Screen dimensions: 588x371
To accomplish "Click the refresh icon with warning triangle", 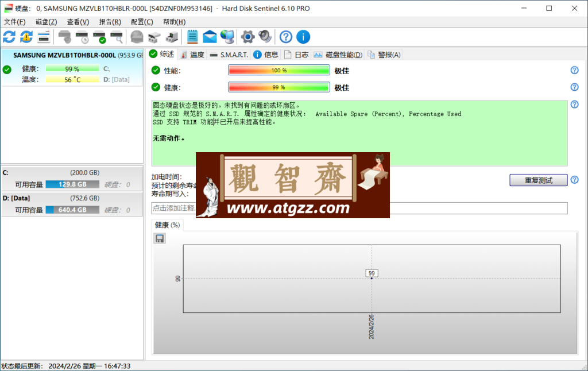I will pyautogui.click(x=26, y=37).
